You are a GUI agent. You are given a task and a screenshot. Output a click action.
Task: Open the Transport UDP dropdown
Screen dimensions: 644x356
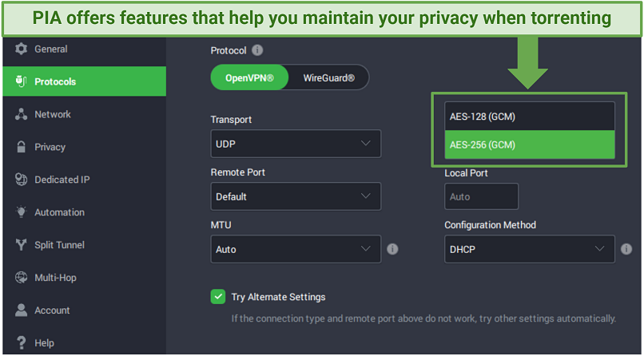296,144
